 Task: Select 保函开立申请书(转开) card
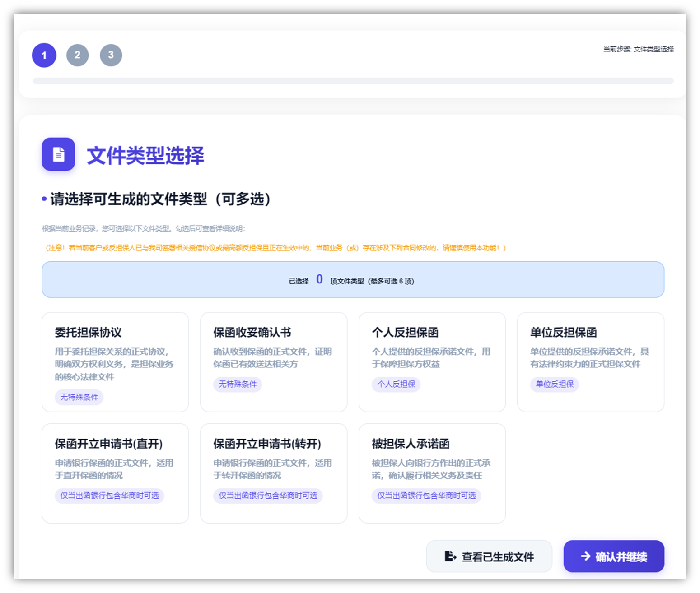coord(274,473)
